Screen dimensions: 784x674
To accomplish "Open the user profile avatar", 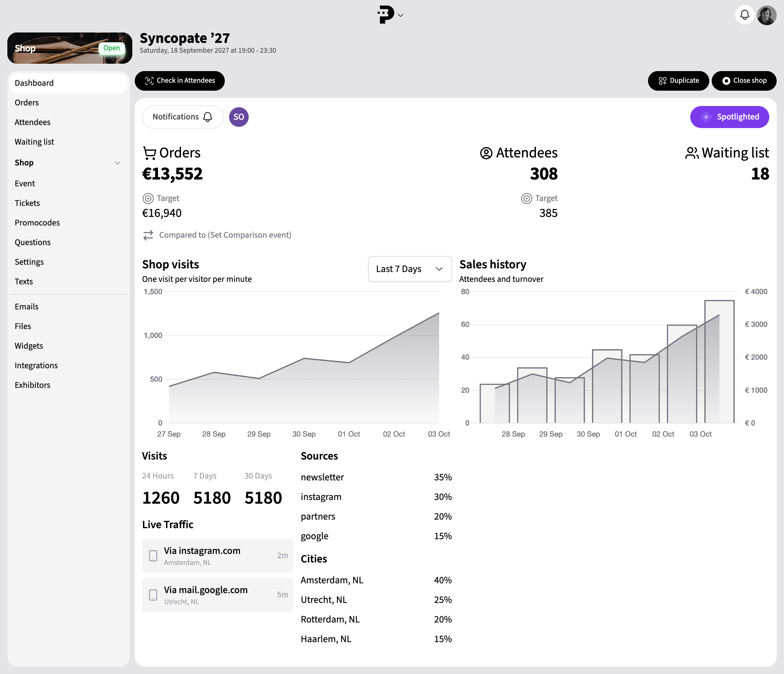I will [x=767, y=15].
